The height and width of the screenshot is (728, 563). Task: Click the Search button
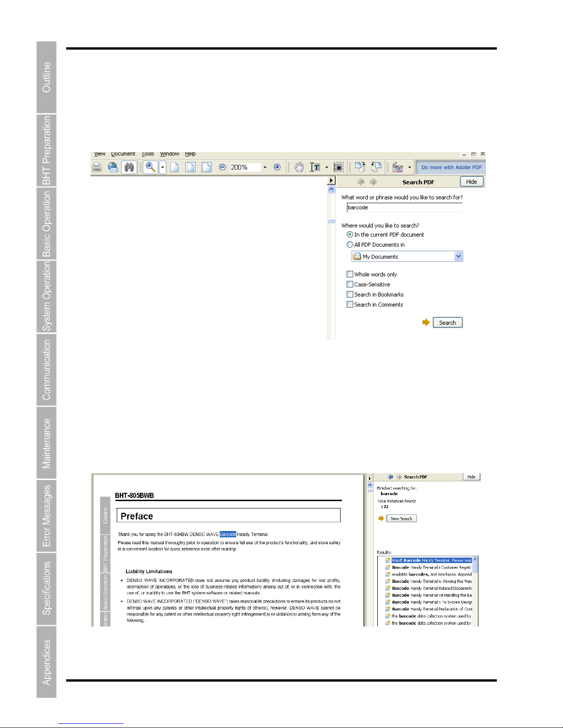pos(448,322)
